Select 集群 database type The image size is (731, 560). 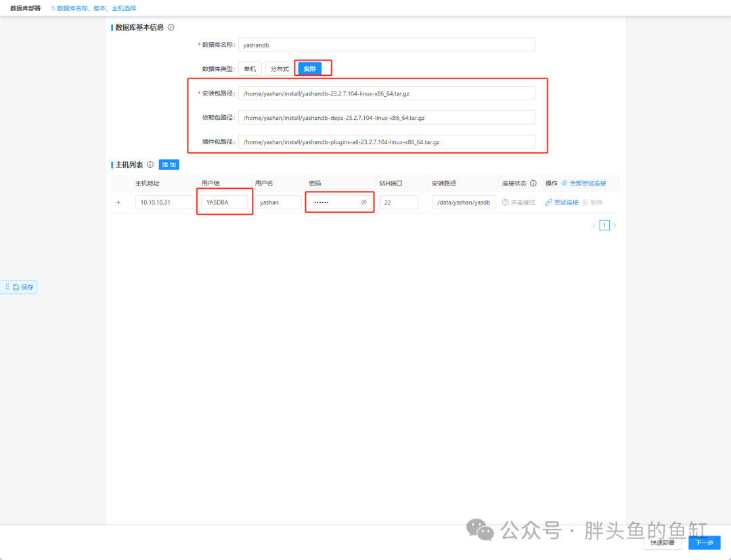pyautogui.click(x=309, y=69)
